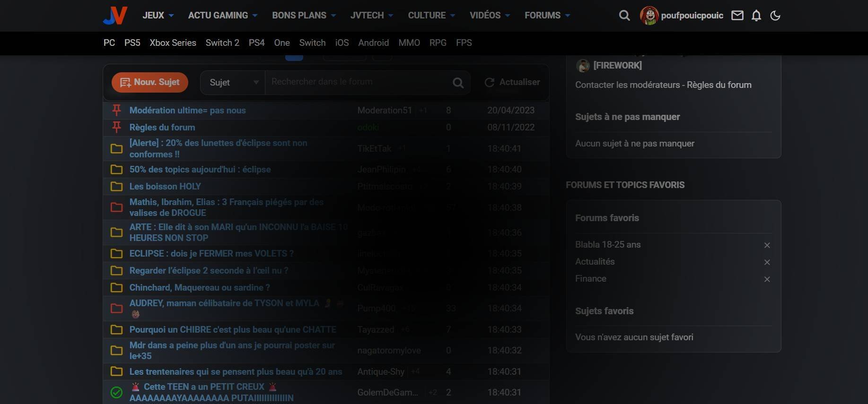Create a topic with Nouv. Sujet
Screen dimensions: 868x404
pyautogui.click(x=149, y=82)
